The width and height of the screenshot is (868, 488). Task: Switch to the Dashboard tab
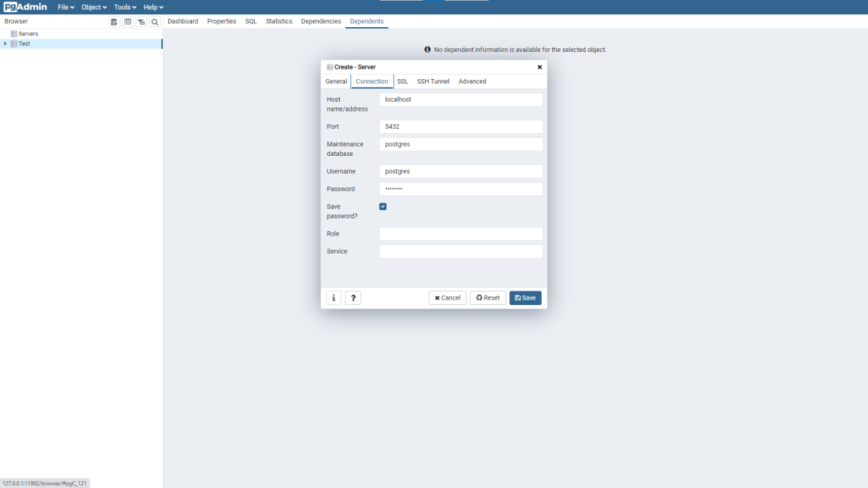pyautogui.click(x=182, y=21)
